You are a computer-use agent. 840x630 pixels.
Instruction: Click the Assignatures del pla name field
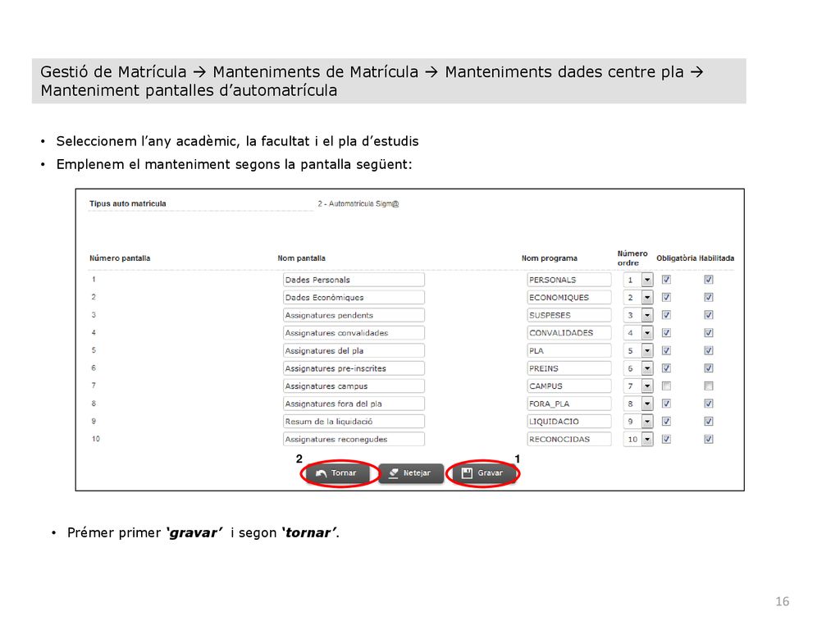click(x=354, y=350)
